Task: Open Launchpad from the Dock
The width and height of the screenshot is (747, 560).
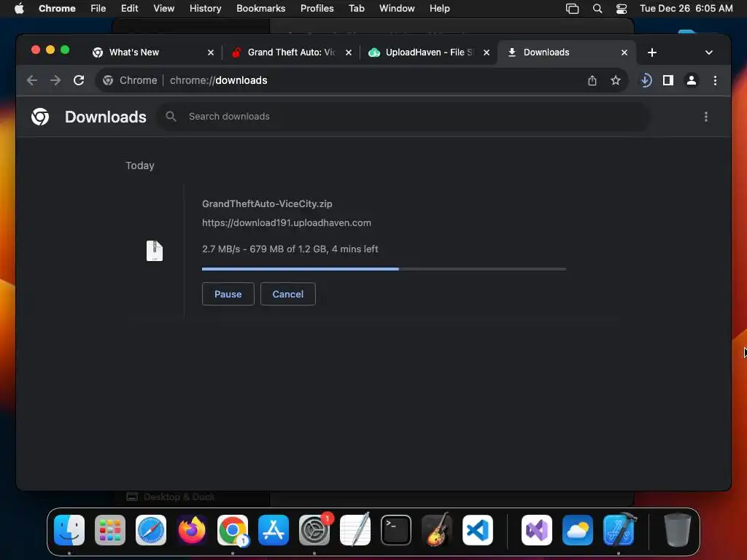Action: click(x=110, y=530)
